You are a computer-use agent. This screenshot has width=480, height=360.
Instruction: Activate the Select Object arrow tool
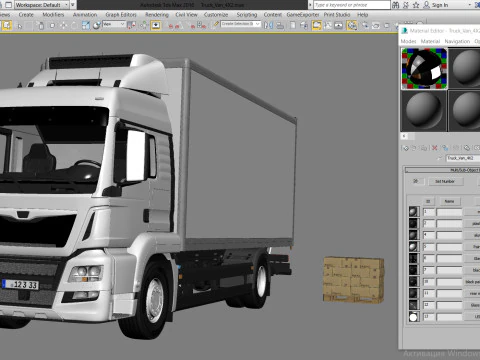[x=20, y=25]
